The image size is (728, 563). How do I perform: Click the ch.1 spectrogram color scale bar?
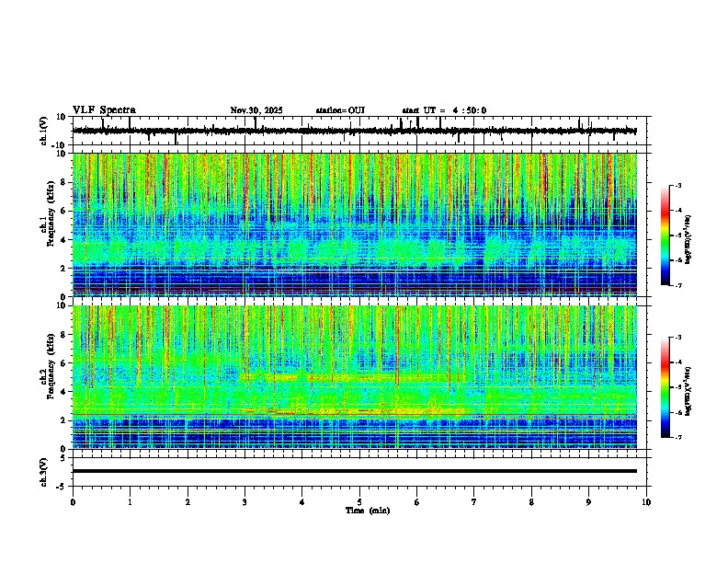click(665, 236)
